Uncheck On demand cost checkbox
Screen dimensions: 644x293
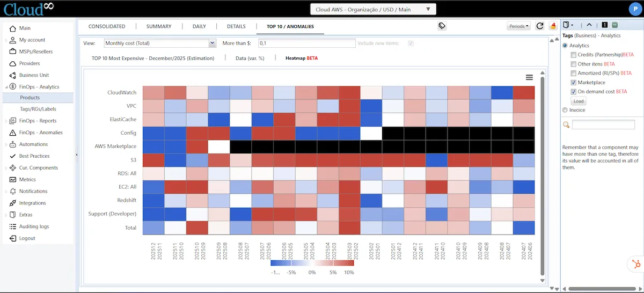pos(574,92)
